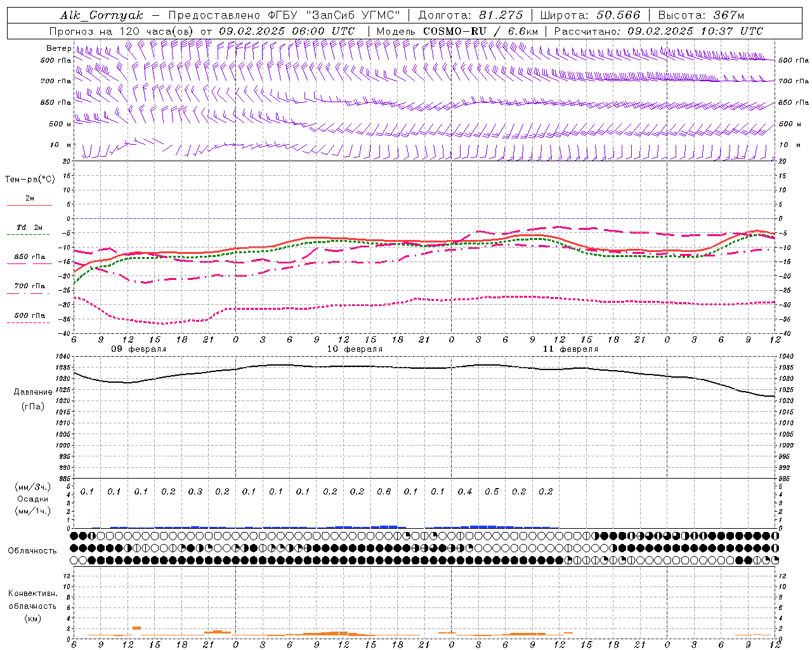The image size is (812, 650).
Task: Select the (мм/3ч.) unit label
Action: 33,487
